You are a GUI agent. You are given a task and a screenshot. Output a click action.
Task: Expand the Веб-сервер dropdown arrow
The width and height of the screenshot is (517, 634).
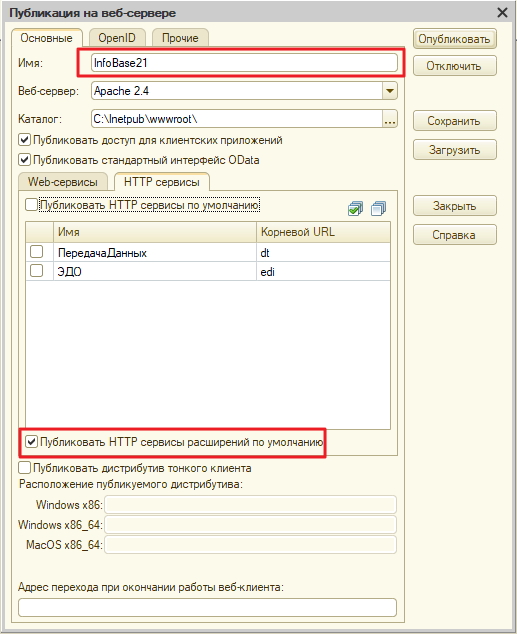click(390, 91)
